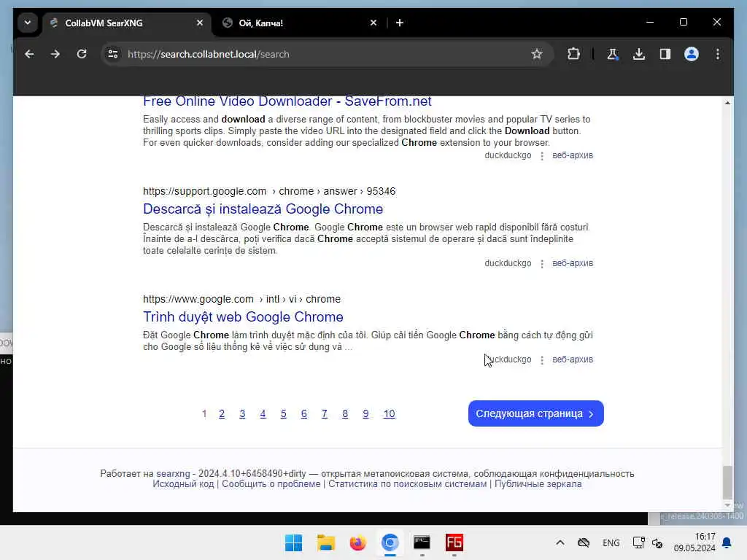747x560 pixels.
Task: Go back to the previous page
Action: 29,54
